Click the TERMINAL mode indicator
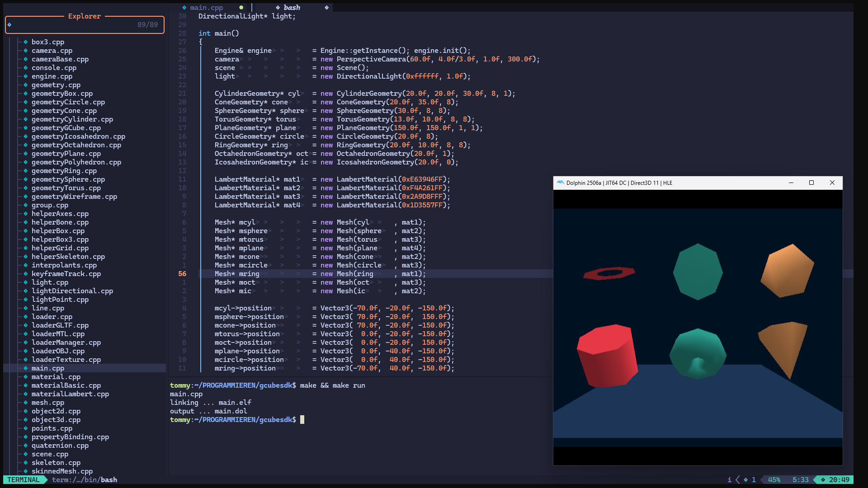Viewport: 868px width, 488px height. pyautogui.click(x=24, y=480)
